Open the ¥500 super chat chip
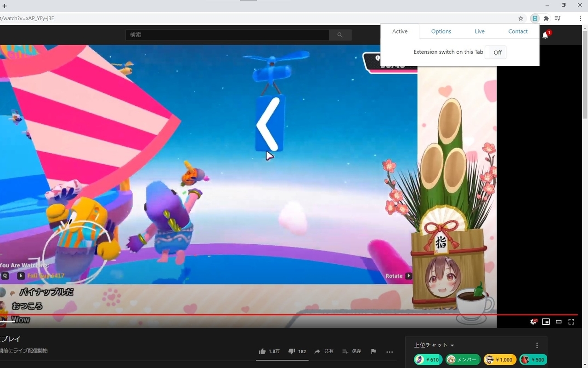The width and height of the screenshot is (588, 368). [x=533, y=360]
